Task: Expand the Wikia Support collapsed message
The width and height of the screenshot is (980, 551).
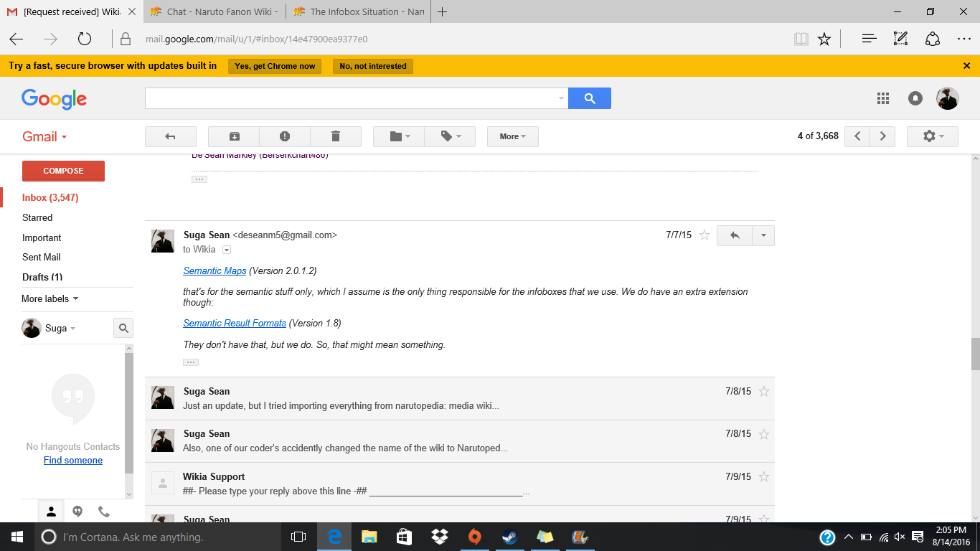Action: (459, 484)
